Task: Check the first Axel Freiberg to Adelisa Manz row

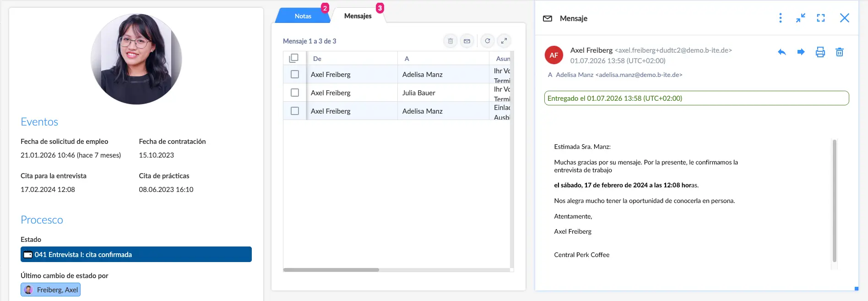Action: click(x=295, y=74)
